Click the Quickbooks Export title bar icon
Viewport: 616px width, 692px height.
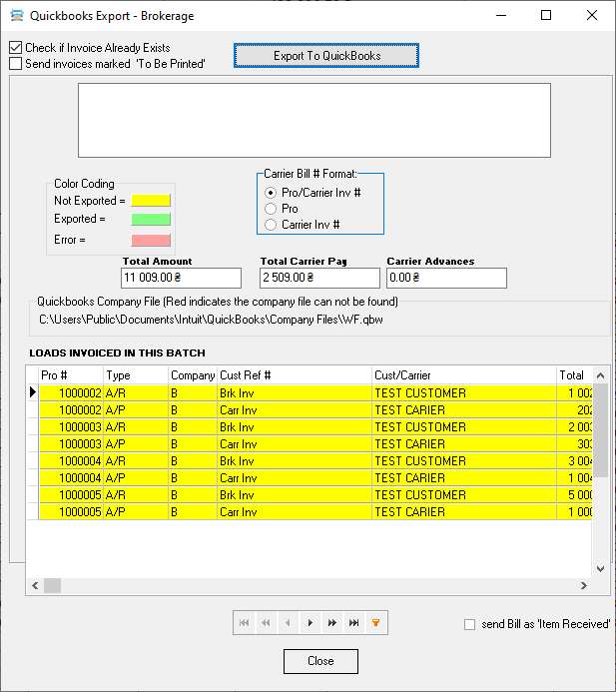click(x=15, y=16)
